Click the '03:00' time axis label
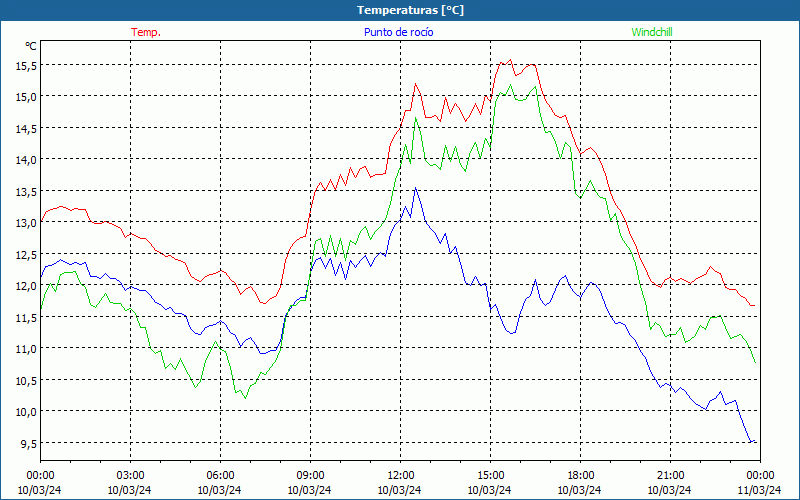Viewport: 800px width, 500px height. 131,476
